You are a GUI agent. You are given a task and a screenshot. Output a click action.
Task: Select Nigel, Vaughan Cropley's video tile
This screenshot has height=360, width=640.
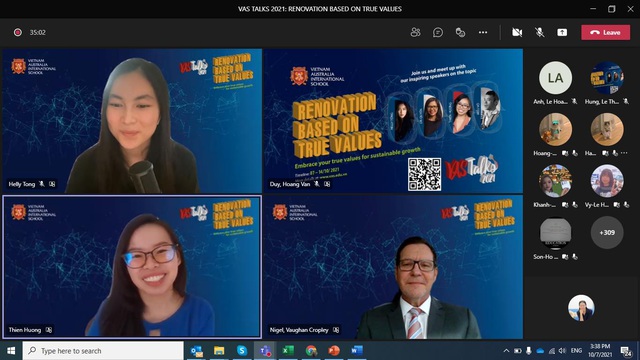(393, 267)
